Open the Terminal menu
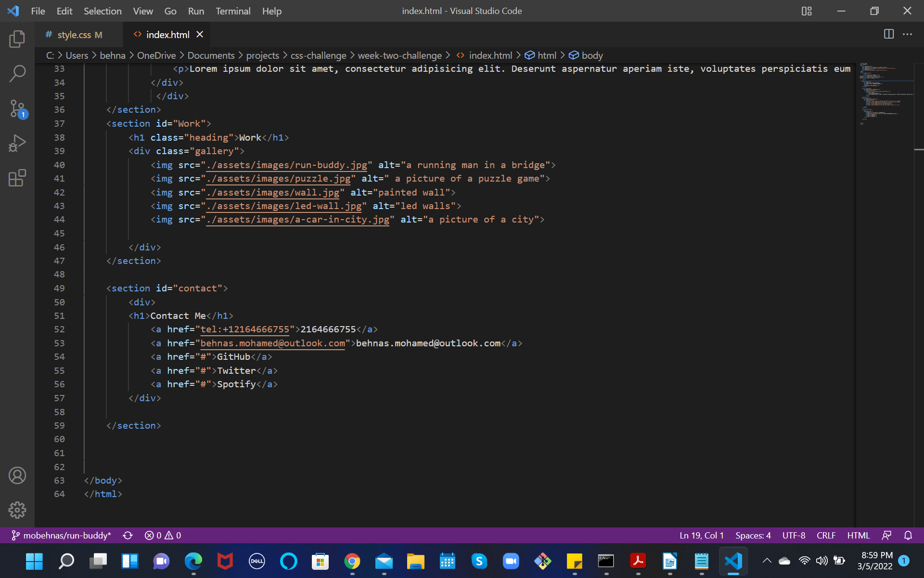This screenshot has width=924, height=578. tap(233, 11)
